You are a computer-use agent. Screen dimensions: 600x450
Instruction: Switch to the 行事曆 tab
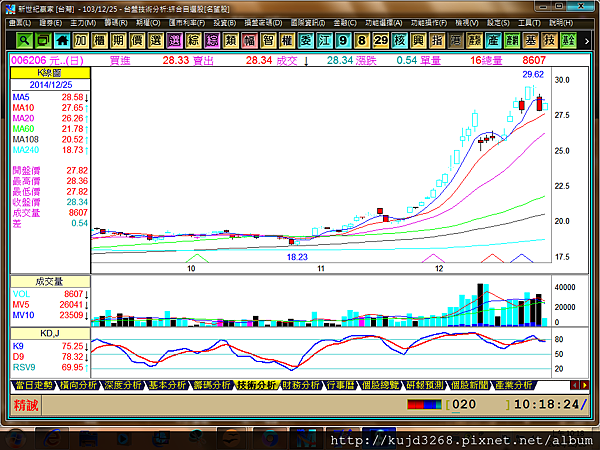tap(341, 385)
